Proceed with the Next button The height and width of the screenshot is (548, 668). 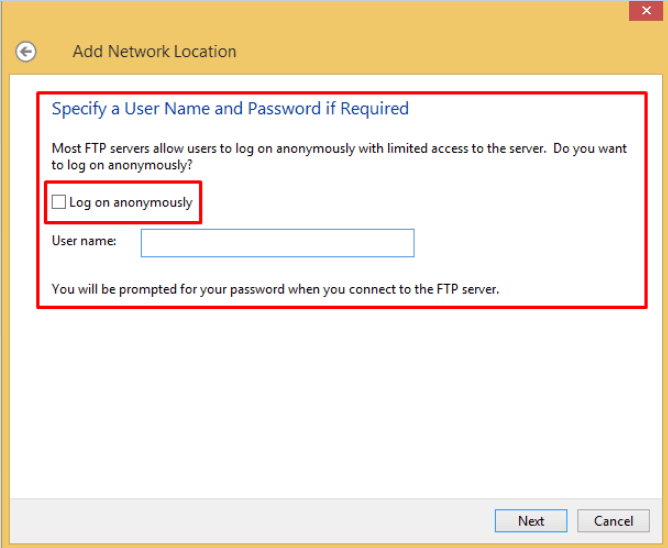531,520
